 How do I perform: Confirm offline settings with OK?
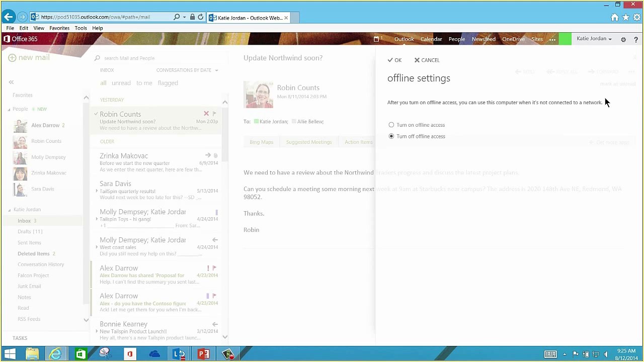[x=394, y=60]
